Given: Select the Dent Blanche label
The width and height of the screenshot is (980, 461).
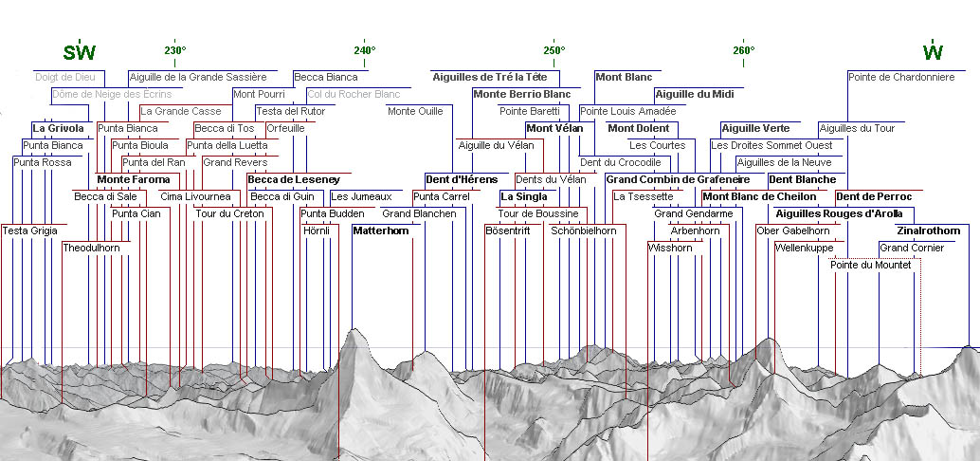Looking at the screenshot, I should tap(802, 179).
